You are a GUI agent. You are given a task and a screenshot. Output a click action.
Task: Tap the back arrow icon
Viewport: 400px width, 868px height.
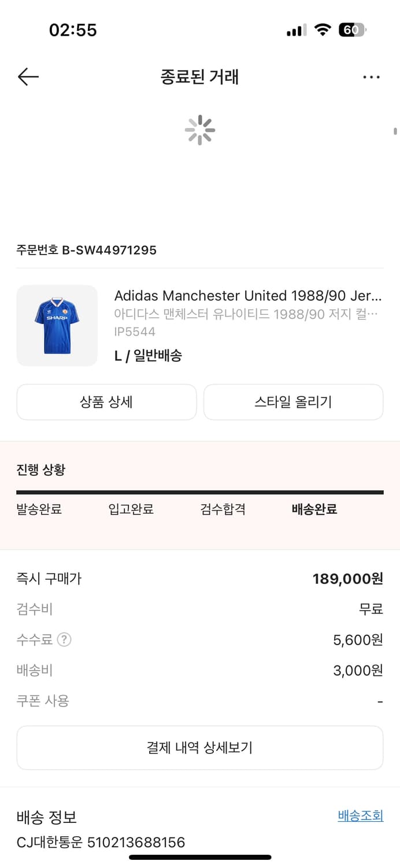pos(28,77)
